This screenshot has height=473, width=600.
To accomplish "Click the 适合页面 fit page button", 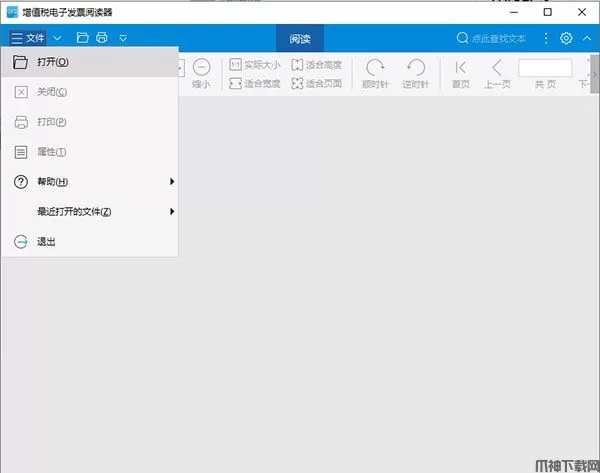I will tap(316, 83).
